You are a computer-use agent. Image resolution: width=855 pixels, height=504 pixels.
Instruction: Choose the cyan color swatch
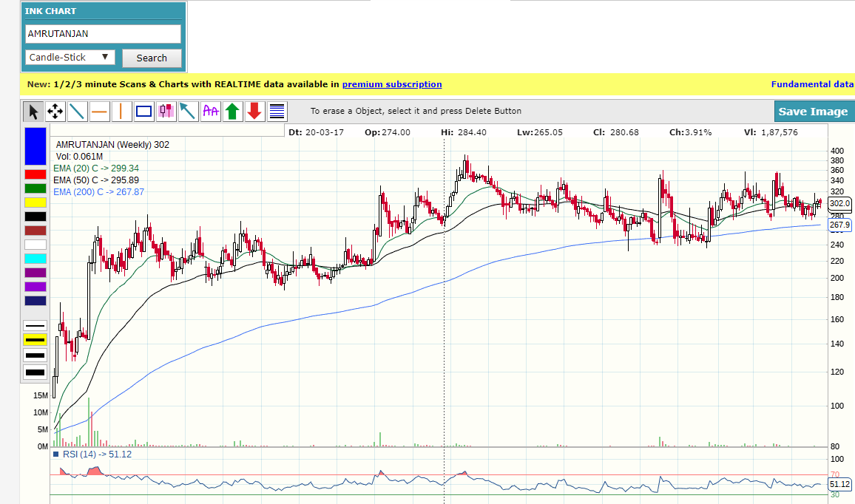click(x=36, y=259)
